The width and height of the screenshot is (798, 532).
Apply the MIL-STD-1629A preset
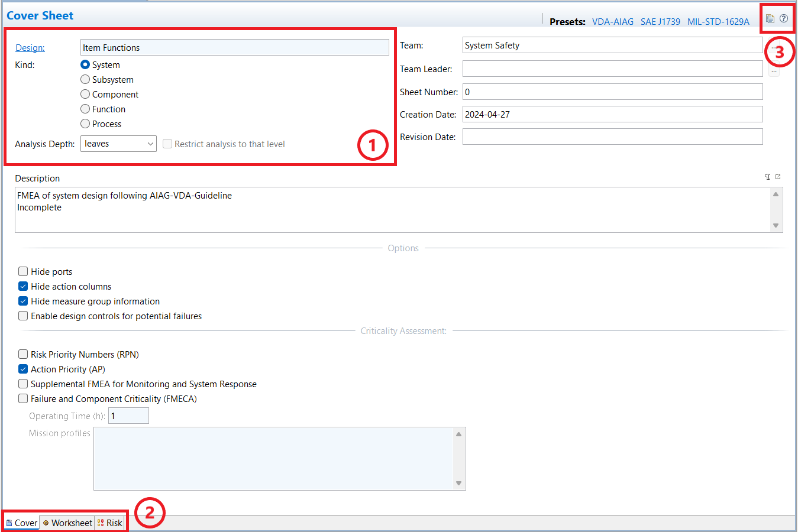pos(718,22)
